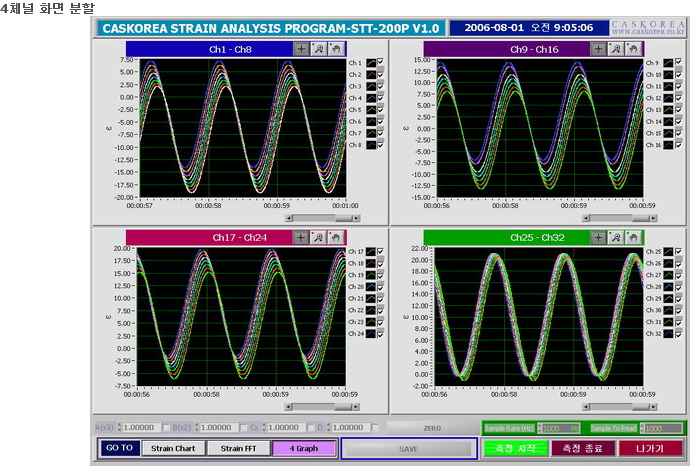Toggle Ch 2 plot visibility checkbox

click(380, 74)
